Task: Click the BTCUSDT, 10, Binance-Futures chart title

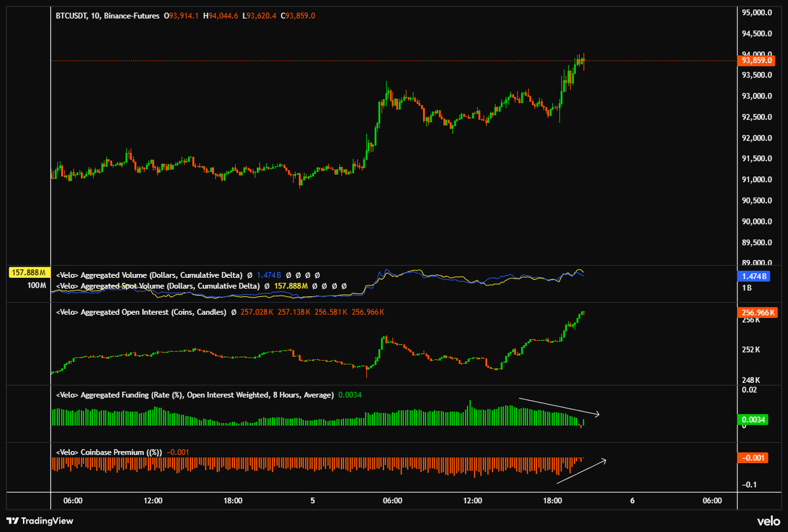Action: (x=107, y=16)
